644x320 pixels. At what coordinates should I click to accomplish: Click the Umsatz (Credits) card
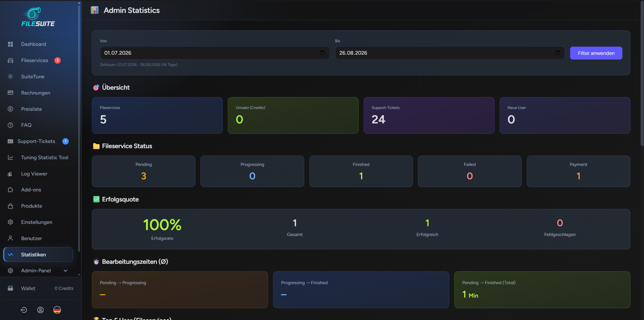tap(293, 115)
